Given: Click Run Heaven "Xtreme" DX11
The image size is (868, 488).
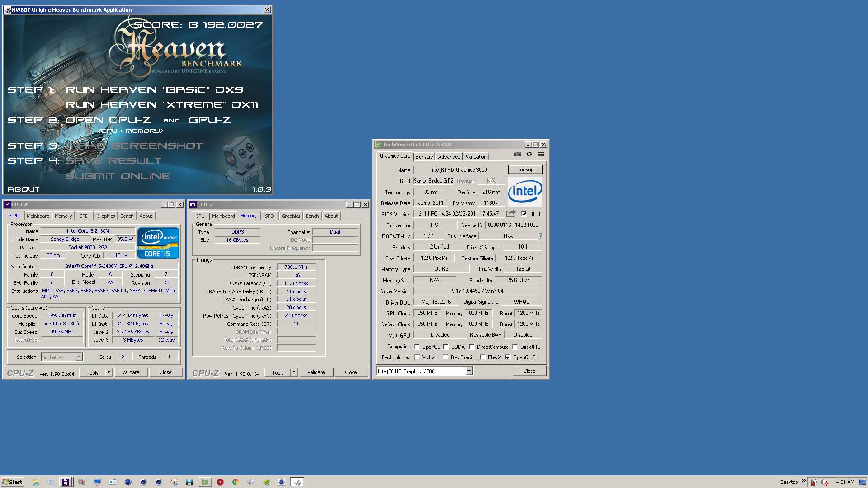Looking at the screenshot, I should [162, 105].
